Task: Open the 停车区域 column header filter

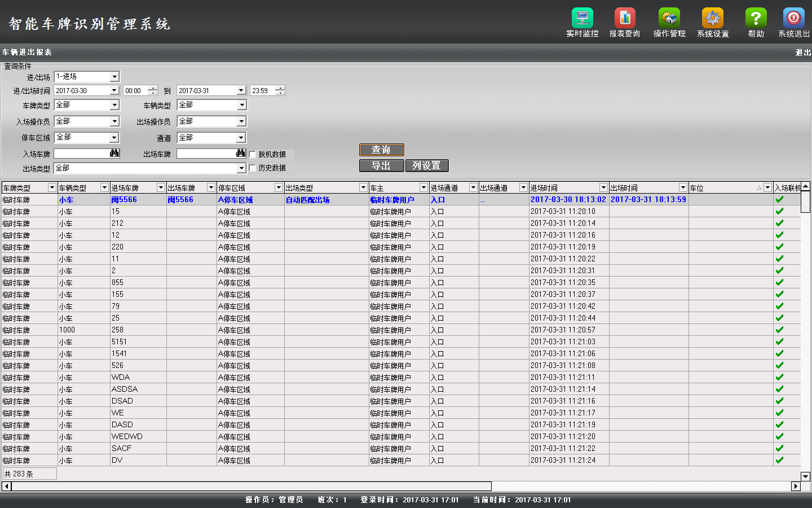Action: tap(279, 187)
